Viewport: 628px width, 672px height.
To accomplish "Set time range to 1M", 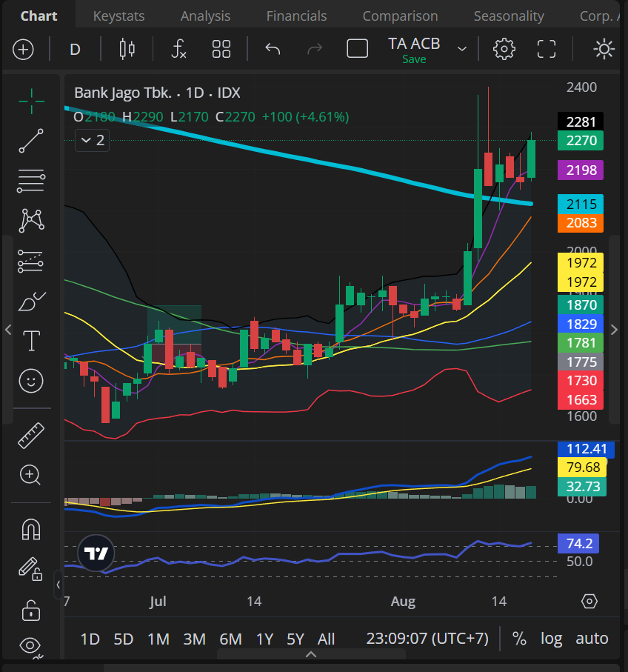I will [158, 639].
